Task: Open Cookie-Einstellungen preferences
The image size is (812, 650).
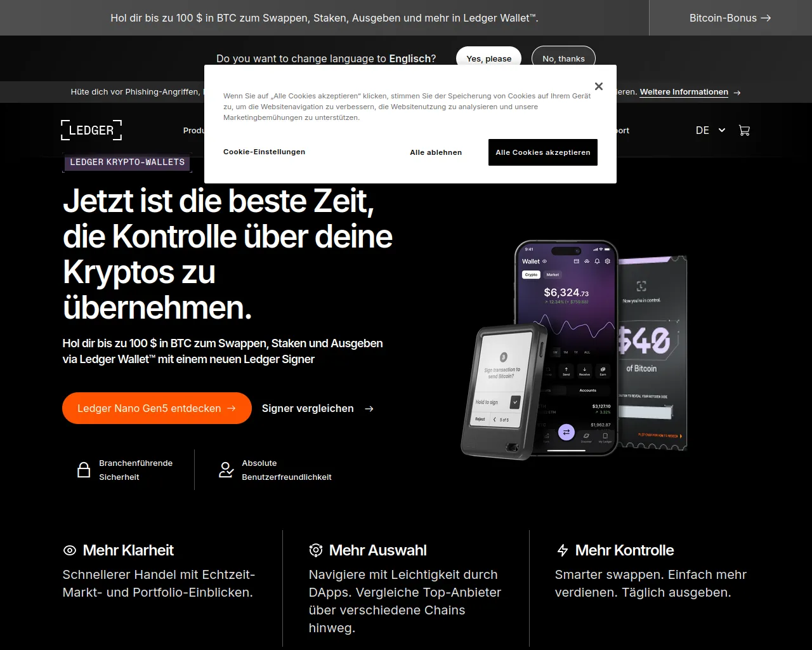Action: coord(264,152)
